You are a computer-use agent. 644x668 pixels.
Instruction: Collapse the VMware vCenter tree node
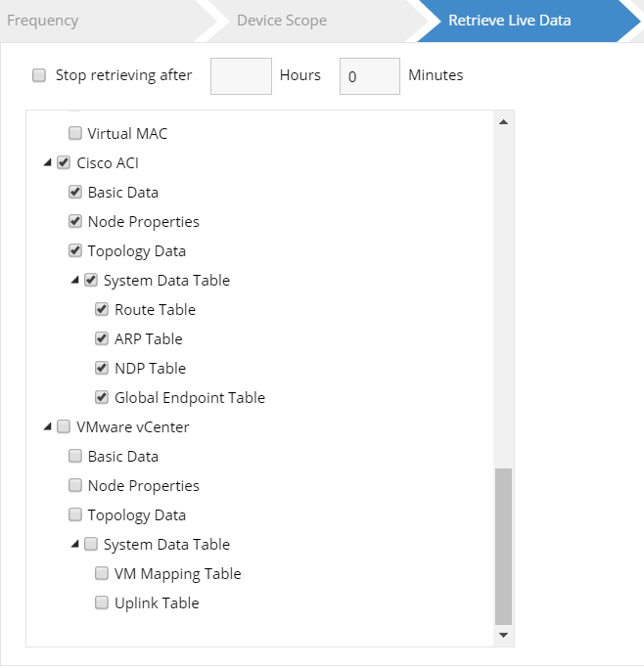[x=47, y=427]
